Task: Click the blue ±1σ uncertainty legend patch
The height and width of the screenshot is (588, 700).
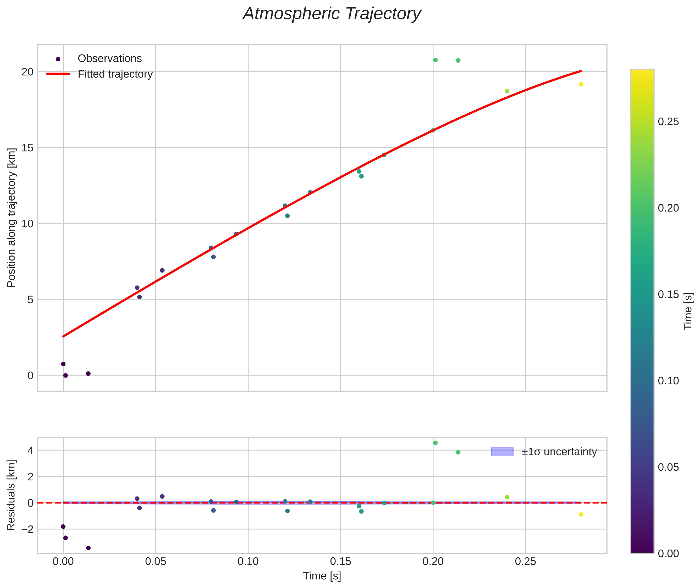Action: [x=502, y=451]
